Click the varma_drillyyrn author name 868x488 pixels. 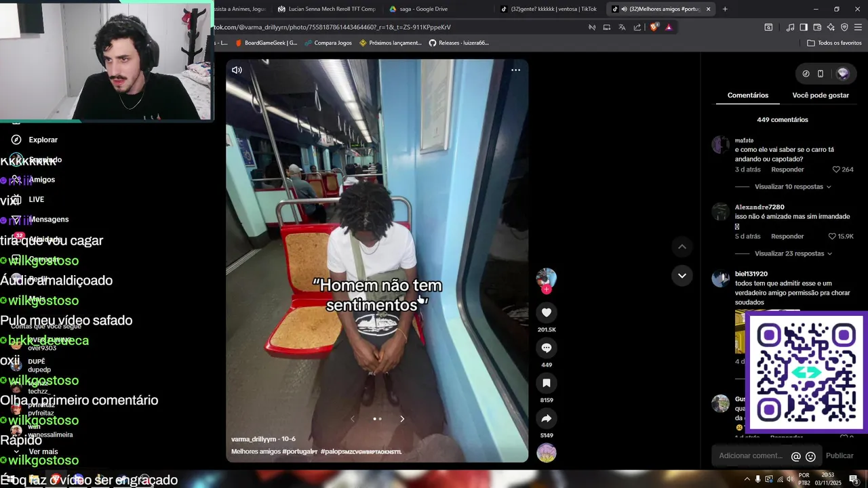pyautogui.click(x=254, y=439)
